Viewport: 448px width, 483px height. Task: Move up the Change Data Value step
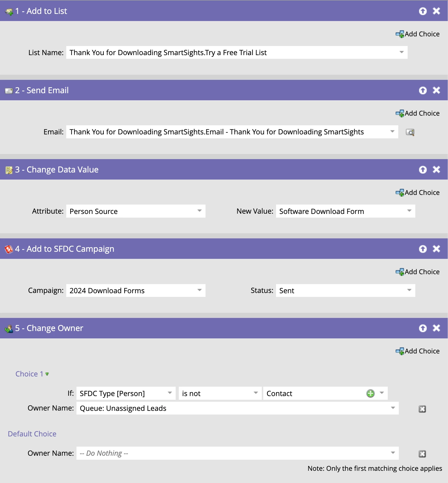click(423, 170)
